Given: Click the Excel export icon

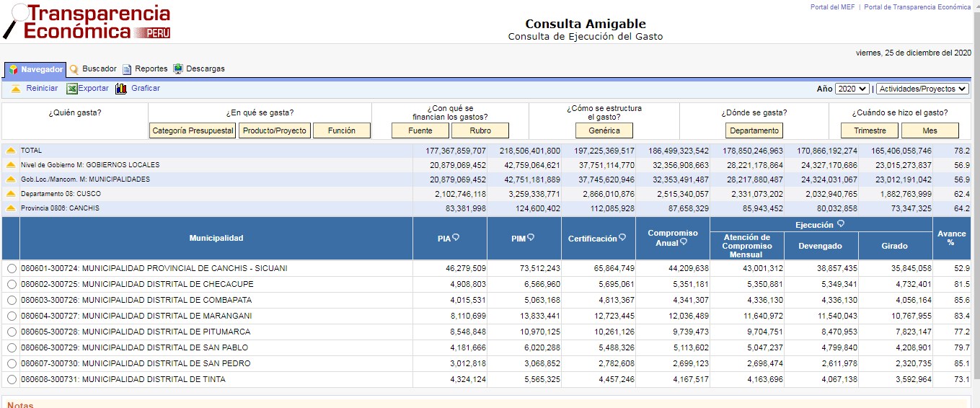Looking at the screenshot, I should pyautogui.click(x=72, y=89).
